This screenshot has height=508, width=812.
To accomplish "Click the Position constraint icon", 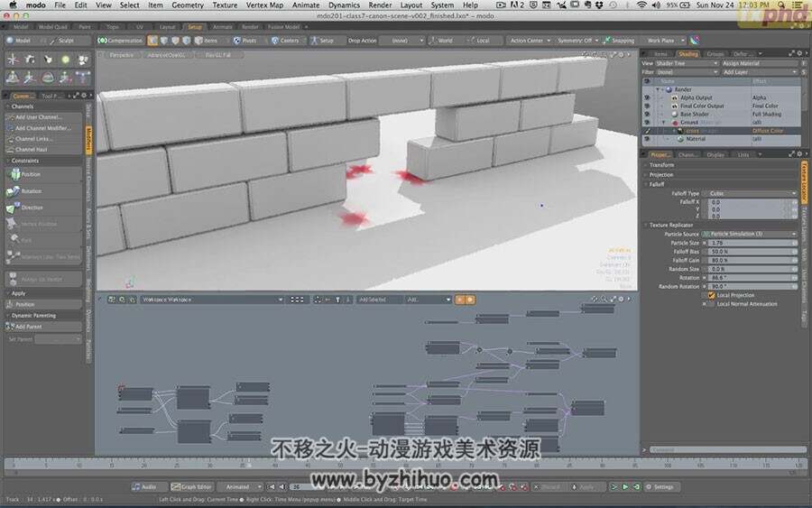I will click(14, 174).
